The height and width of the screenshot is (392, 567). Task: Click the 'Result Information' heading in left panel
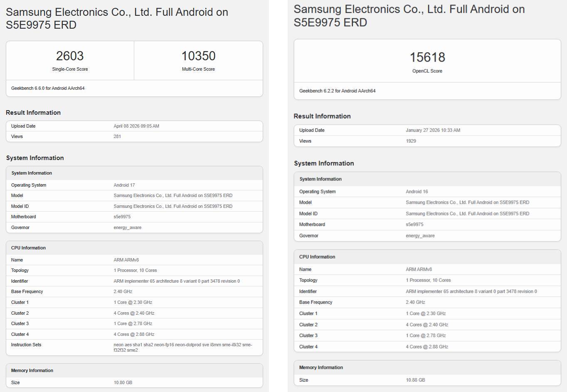coord(33,113)
